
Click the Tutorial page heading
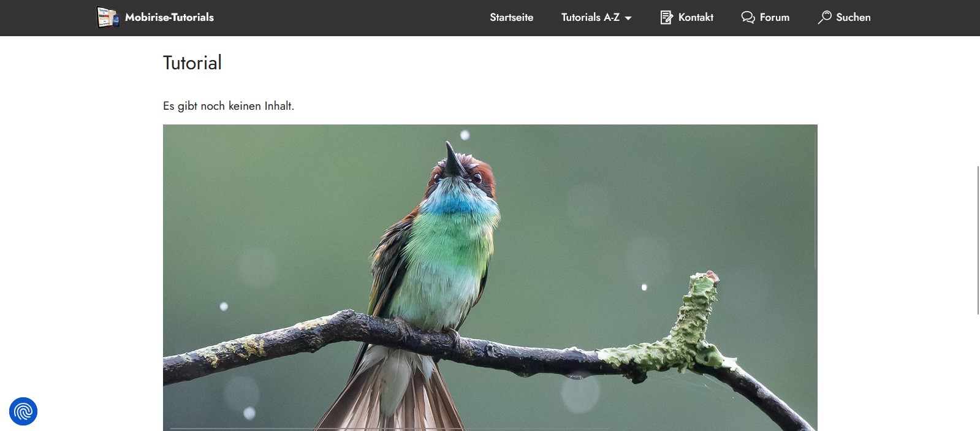192,63
